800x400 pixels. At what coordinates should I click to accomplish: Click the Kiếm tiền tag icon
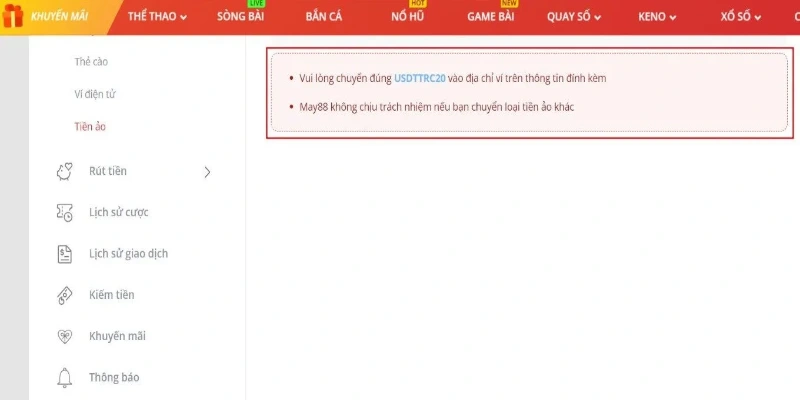tap(65, 295)
